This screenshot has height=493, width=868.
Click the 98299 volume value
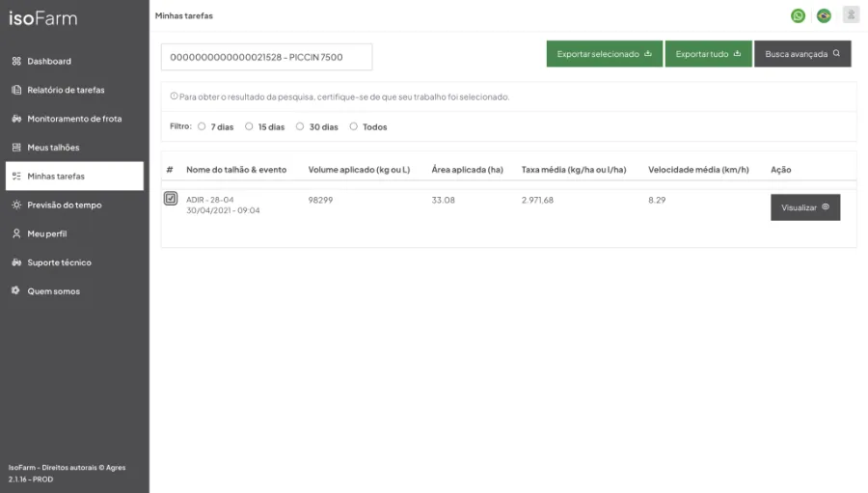tap(320, 200)
